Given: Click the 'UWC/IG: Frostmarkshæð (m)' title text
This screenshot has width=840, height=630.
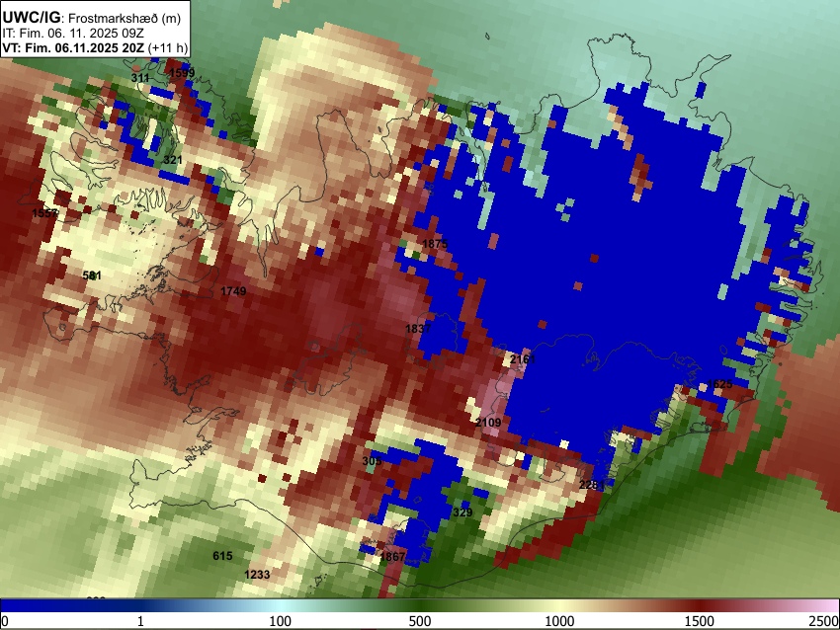Looking at the screenshot, I should click(x=92, y=18).
